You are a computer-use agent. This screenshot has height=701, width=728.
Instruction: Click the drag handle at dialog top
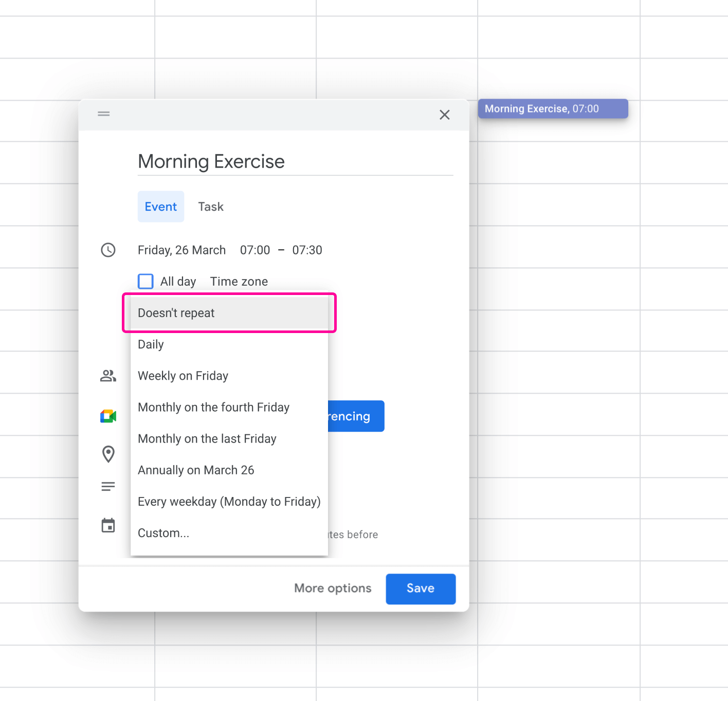point(104,114)
